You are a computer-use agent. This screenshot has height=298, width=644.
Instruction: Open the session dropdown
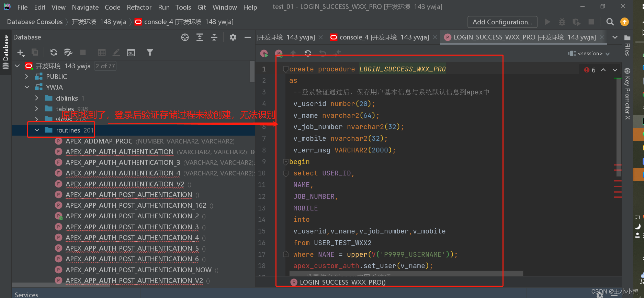tap(589, 54)
